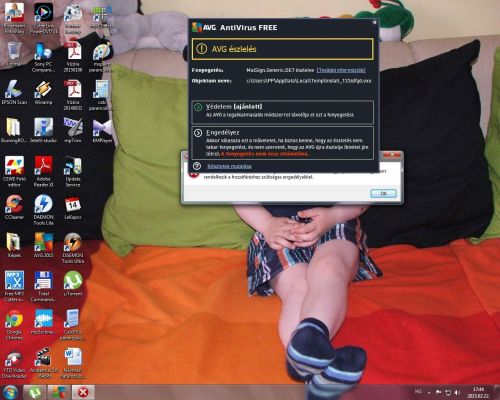Open Google Chrome desktop shortcut

[x=14, y=325]
